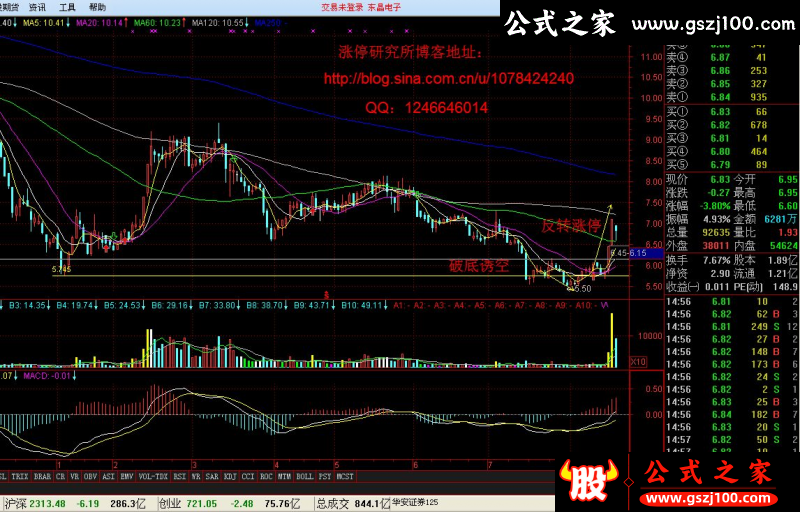The image size is (800, 512).
Task: Open the MTM indicator tab
Action: tap(284, 476)
